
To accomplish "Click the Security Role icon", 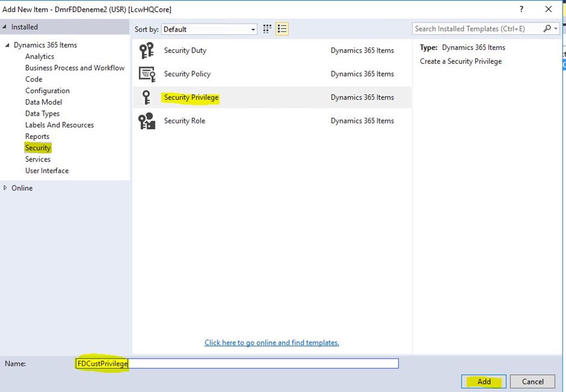I will tap(146, 121).
